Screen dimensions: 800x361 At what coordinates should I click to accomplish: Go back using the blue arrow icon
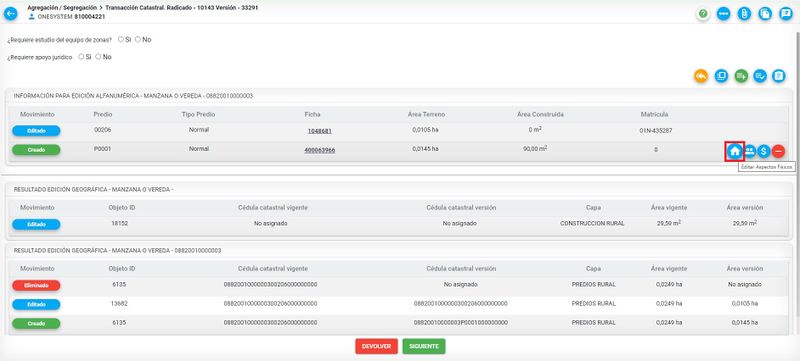coord(10,14)
